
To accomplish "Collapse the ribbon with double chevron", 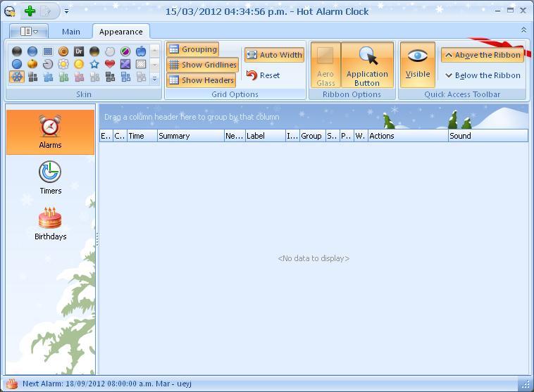I will tap(523, 30).
